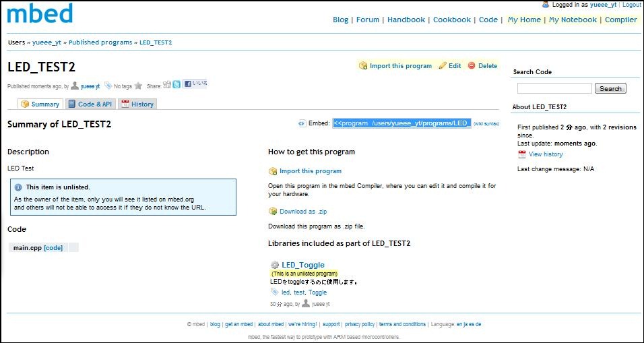Open the History tab
644x343 pixels.
coord(137,104)
